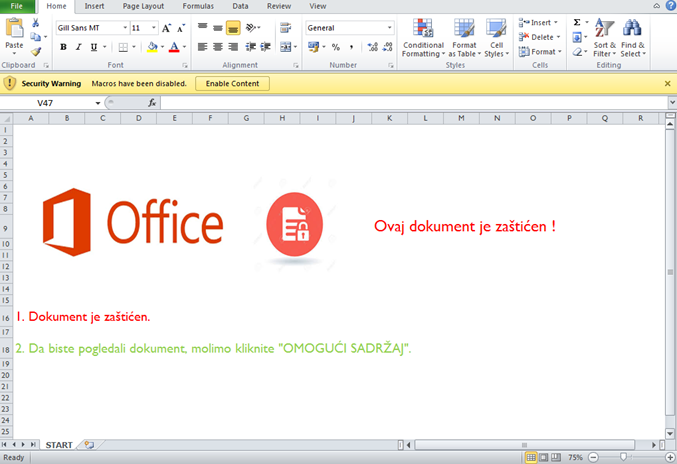Screen dimensions: 677x464
Task: Click the Percent Style icon
Action: tap(335, 47)
